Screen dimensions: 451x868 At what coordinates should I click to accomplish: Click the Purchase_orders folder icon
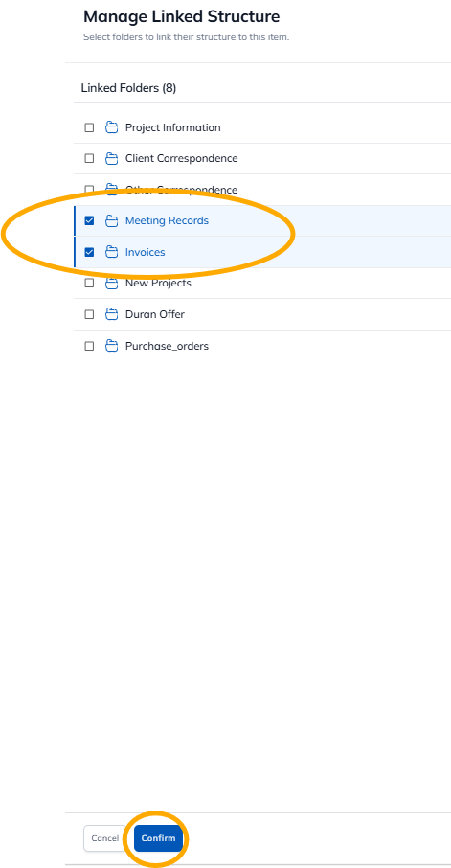pos(112,346)
